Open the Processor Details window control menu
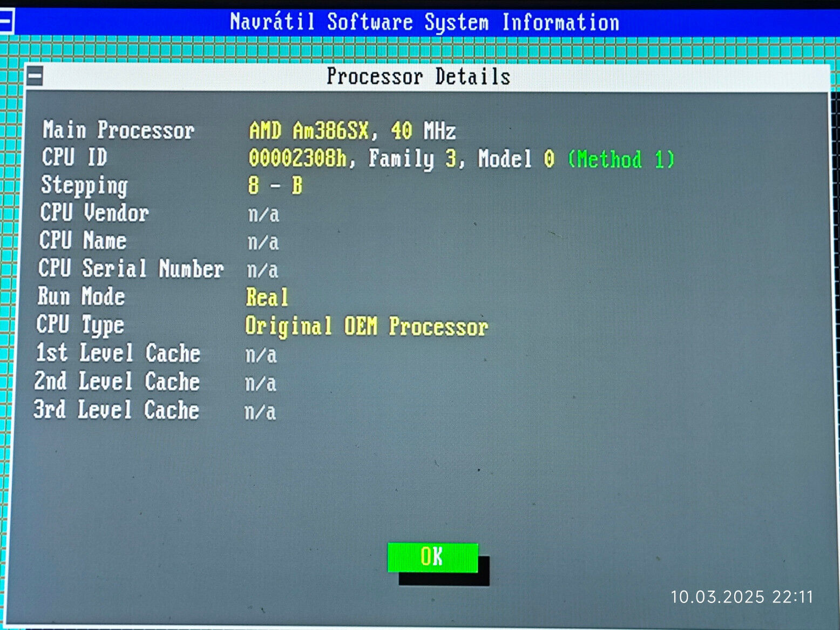This screenshot has height=630, width=840. 35,76
